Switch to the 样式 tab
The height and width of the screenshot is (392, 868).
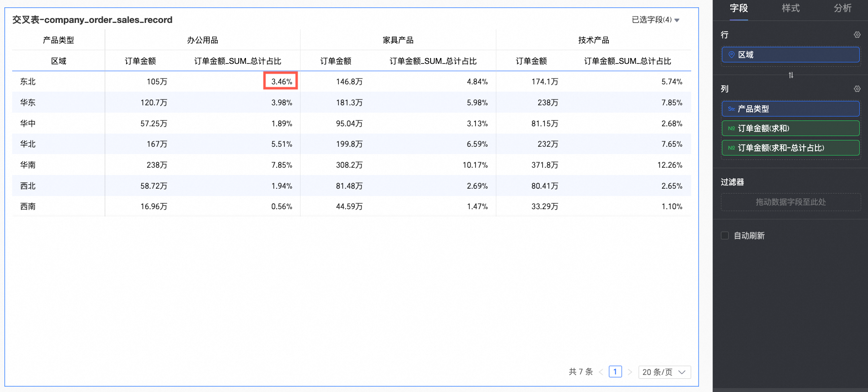pos(791,8)
